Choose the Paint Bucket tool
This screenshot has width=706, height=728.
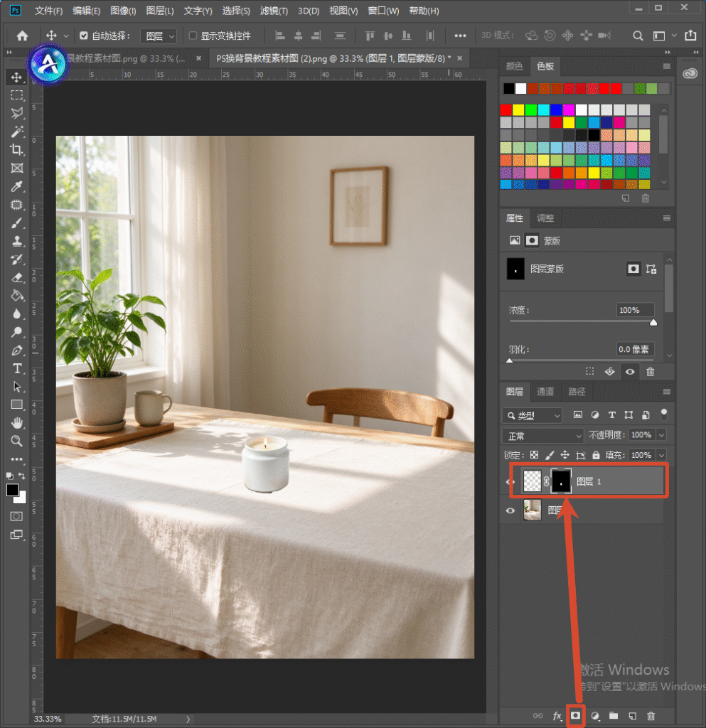point(17,296)
